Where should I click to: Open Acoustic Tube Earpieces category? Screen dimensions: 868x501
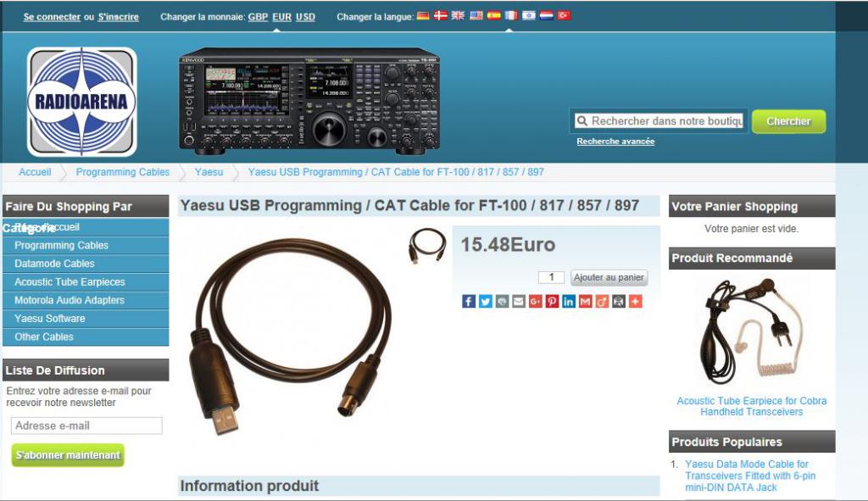point(86,281)
